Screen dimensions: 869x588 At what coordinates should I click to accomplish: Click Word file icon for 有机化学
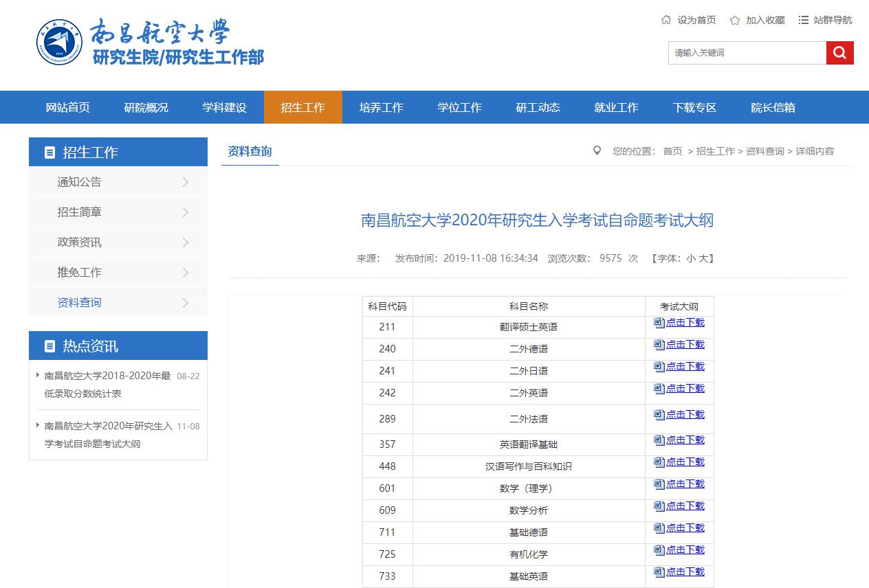point(659,550)
